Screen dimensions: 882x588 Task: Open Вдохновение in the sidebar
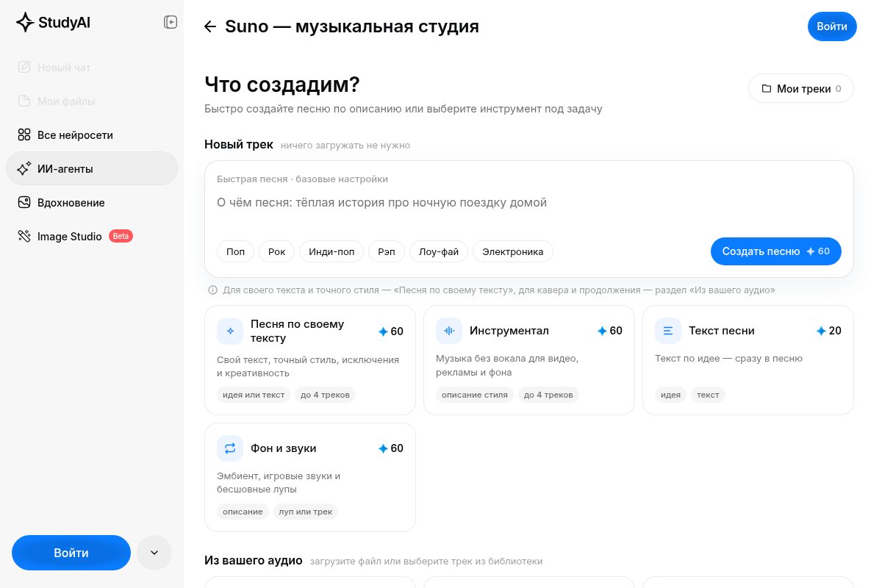[92, 203]
